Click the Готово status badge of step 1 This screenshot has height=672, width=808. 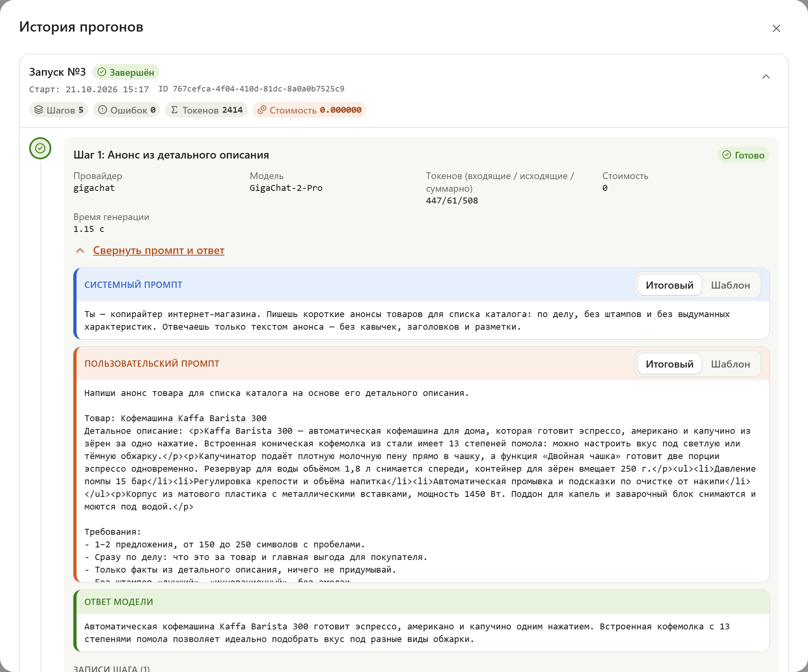coord(743,155)
